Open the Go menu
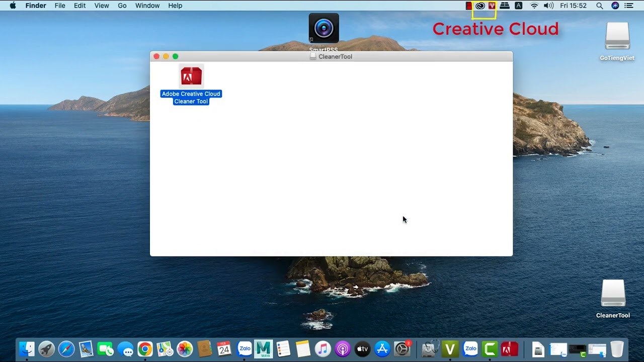 122,6
